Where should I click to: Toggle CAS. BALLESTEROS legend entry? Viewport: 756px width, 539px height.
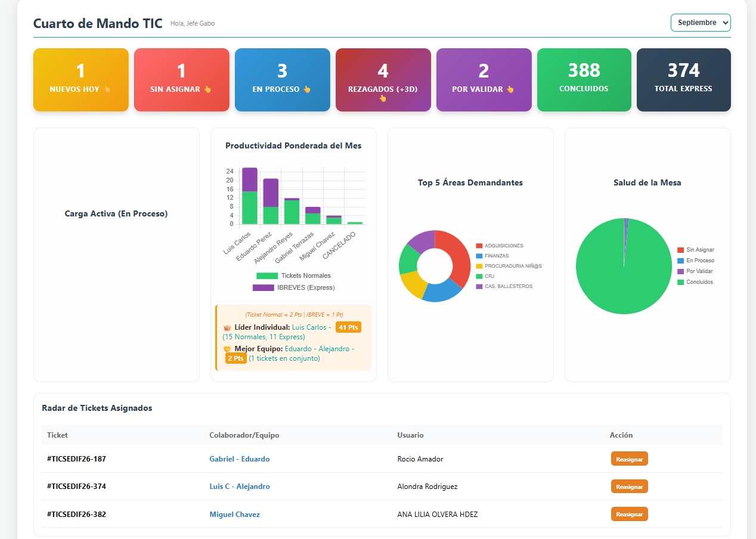tap(504, 286)
